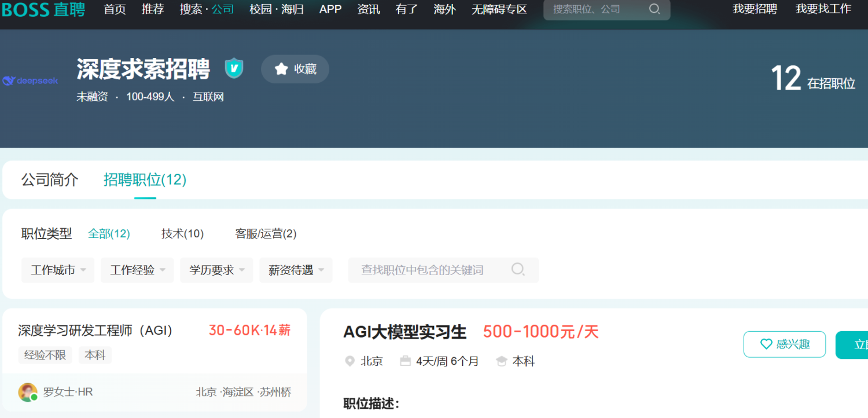Open 校园·海归 in the navigation bar
The height and width of the screenshot is (418, 868).
coord(277,9)
